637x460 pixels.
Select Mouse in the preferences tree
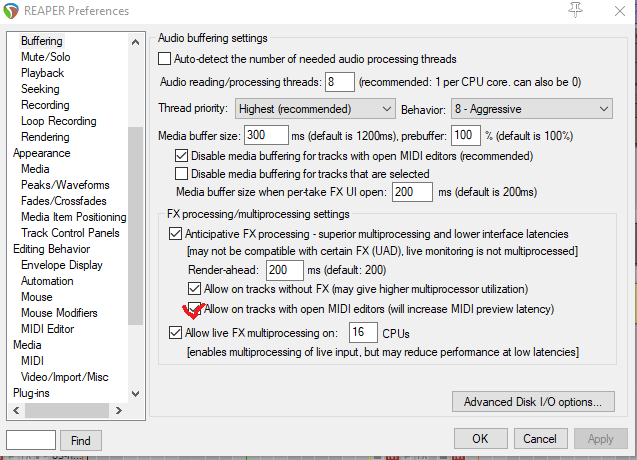37,297
